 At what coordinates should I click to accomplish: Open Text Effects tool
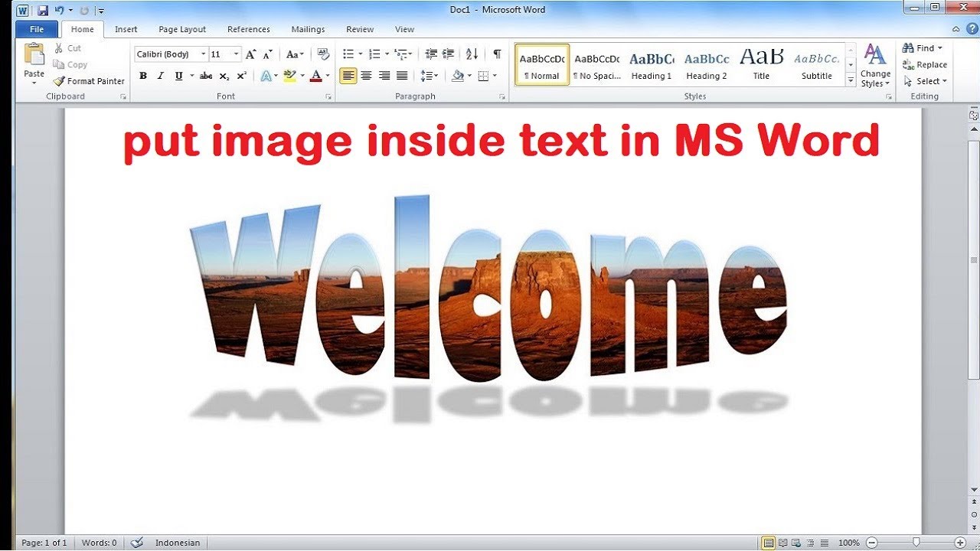pyautogui.click(x=268, y=76)
